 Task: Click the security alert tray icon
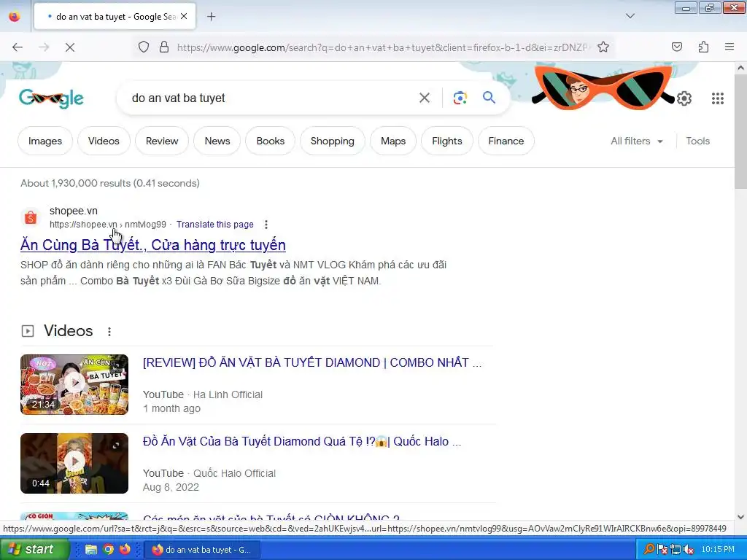point(662,550)
